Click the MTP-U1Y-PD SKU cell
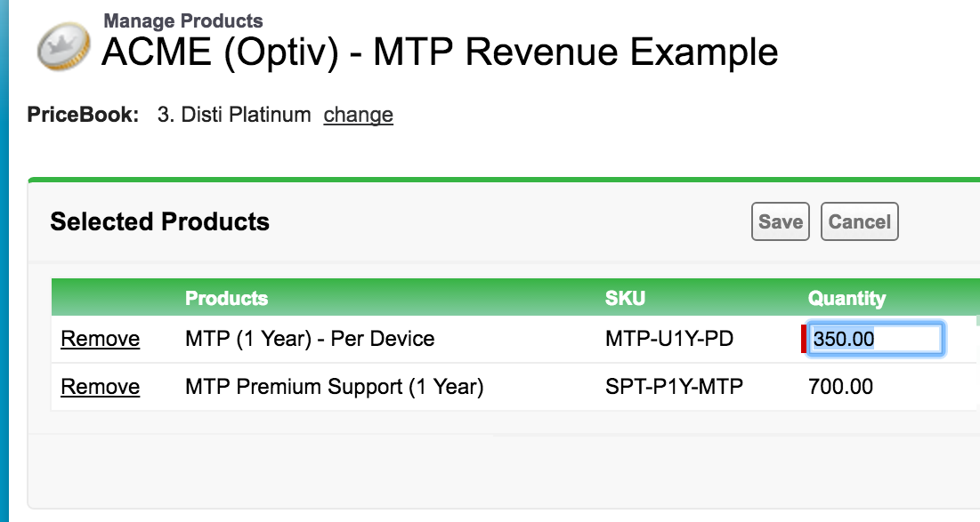 (x=669, y=339)
